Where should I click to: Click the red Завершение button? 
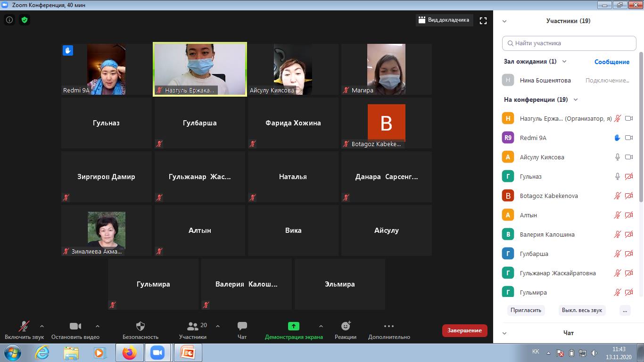464,330
